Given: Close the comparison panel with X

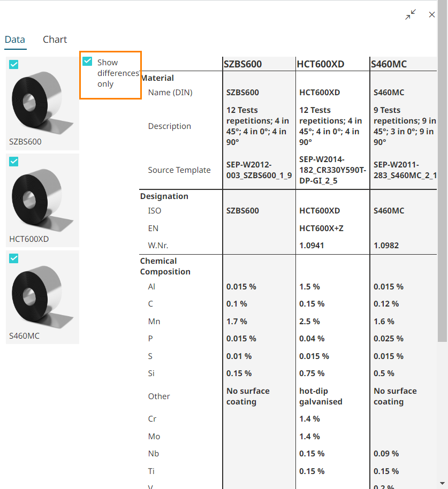Looking at the screenshot, I should pos(432,15).
